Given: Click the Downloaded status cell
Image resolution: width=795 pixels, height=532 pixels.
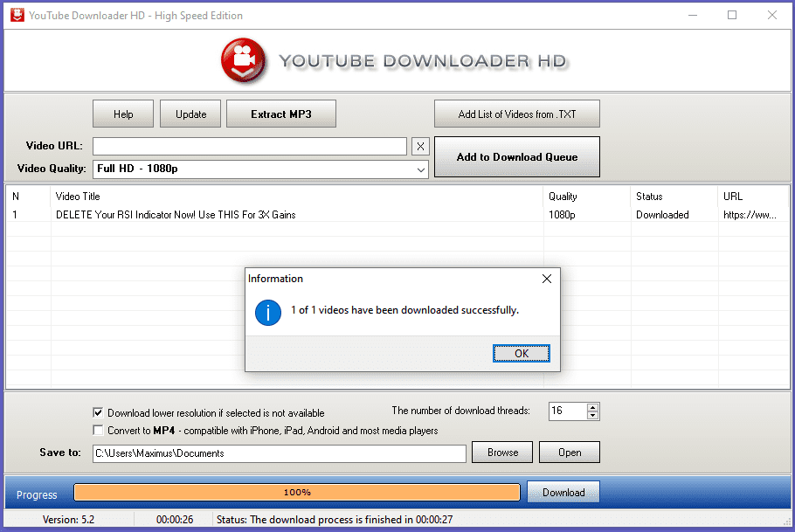Looking at the screenshot, I should coord(662,215).
